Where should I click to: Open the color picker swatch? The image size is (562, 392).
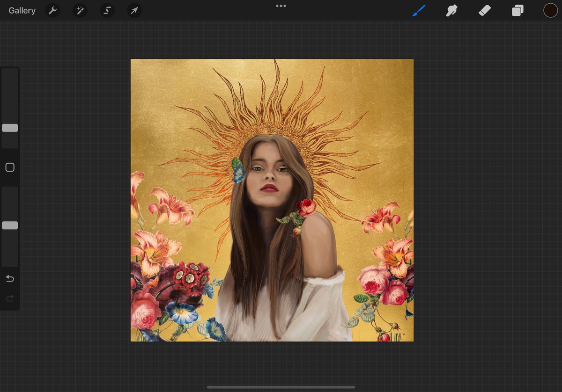point(550,10)
